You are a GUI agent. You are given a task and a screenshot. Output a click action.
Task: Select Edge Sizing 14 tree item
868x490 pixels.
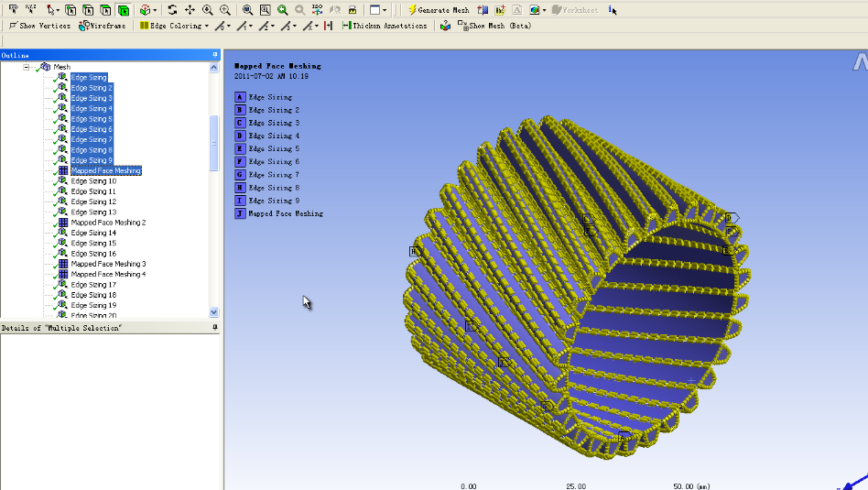[x=93, y=234]
